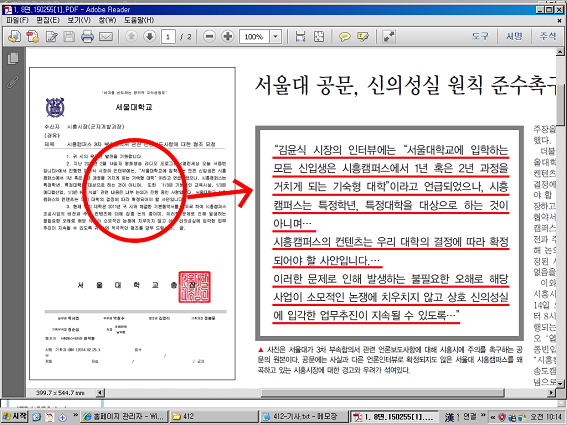
Task: Open the 도움말(H) menu
Action: tap(139, 20)
